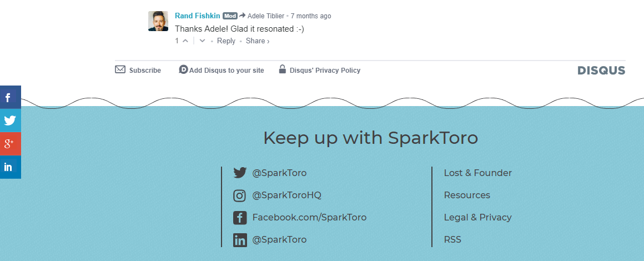The width and height of the screenshot is (644, 261).
Task: Click the Twitter share button in sidebar
Action: pyautogui.click(x=9, y=120)
